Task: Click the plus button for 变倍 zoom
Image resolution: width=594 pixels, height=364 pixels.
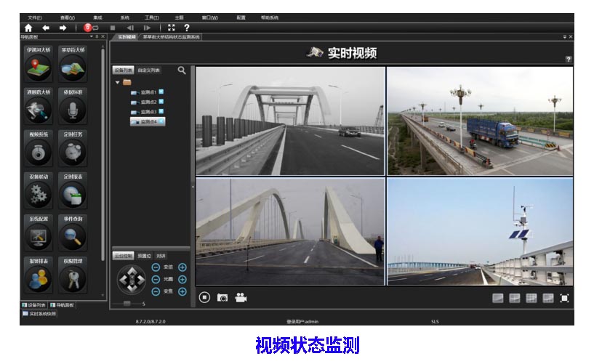Action: [182, 267]
